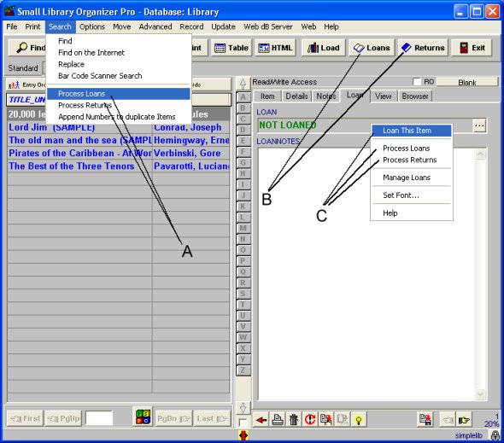The image size is (504, 443).
Task: Click the padlock icon in status bar
Action: (x=495, y=435)
